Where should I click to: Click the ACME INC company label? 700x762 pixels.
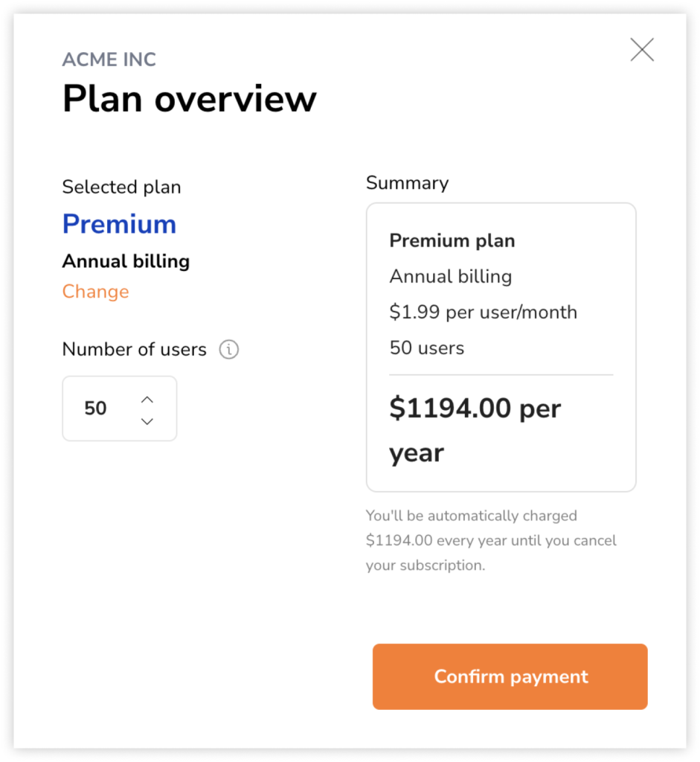pos(109,60)
